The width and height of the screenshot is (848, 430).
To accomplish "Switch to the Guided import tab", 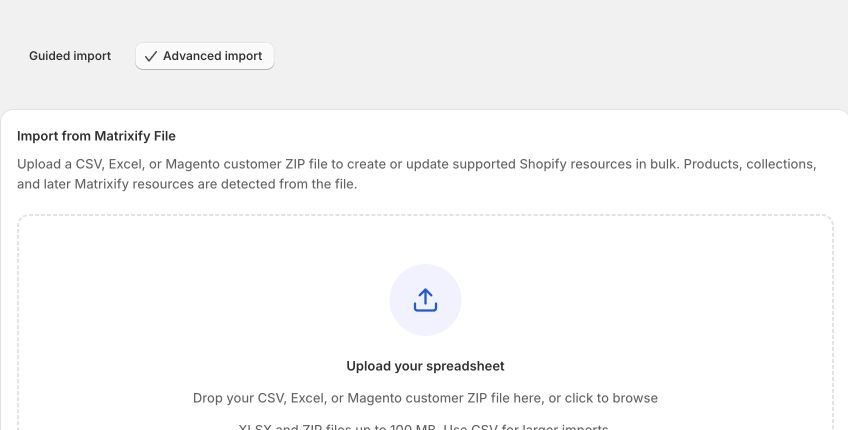I will 70,56.
